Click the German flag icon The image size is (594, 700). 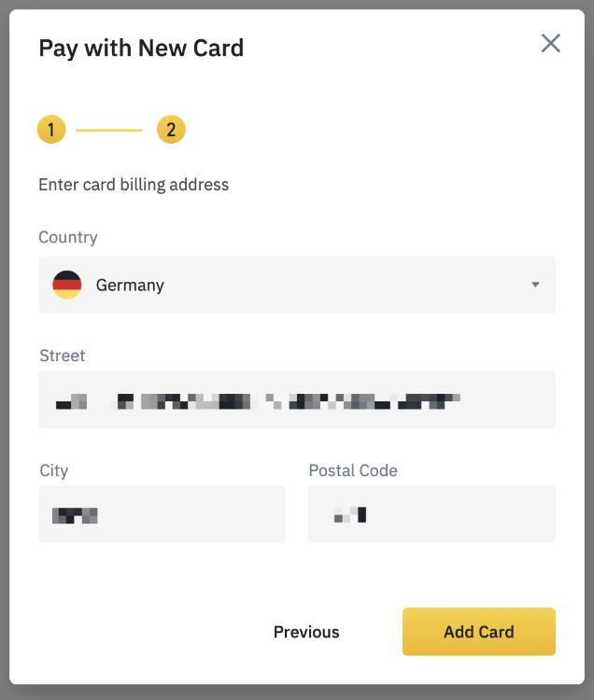(67, 285)
